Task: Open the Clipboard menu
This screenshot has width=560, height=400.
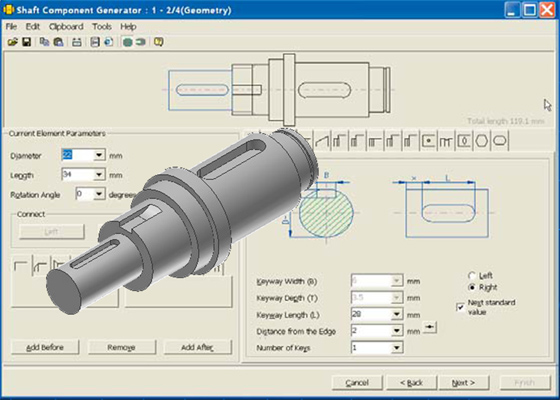Action: coord(66,27)
